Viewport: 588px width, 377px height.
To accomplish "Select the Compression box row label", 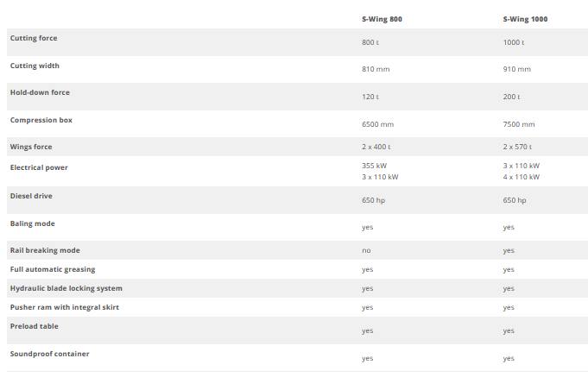I will coord(41,120).
